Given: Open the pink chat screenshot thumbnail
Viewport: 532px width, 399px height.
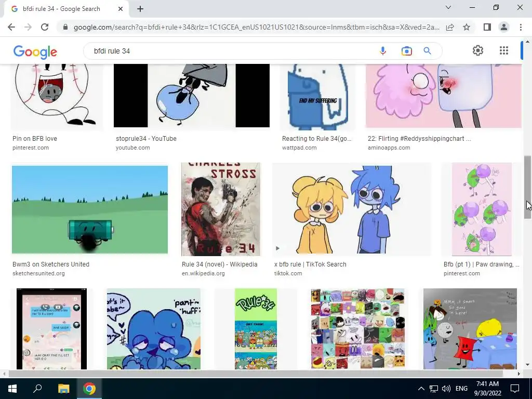Looking at the screenshot, I should [x=51, y=329].
